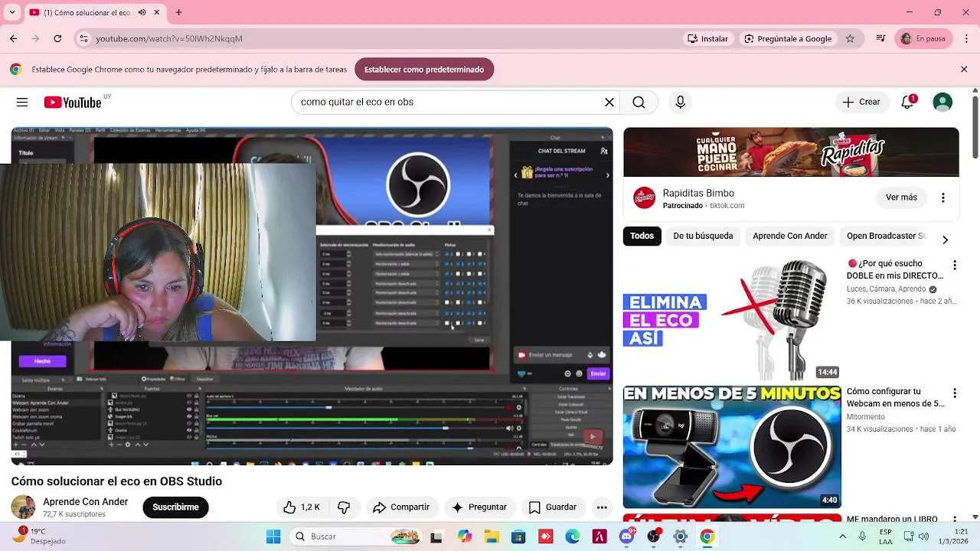This screenshot has width=980, height=551.
Task: Open 'Cómo configurar tu Webcam' video title
Action: (896, 397)
